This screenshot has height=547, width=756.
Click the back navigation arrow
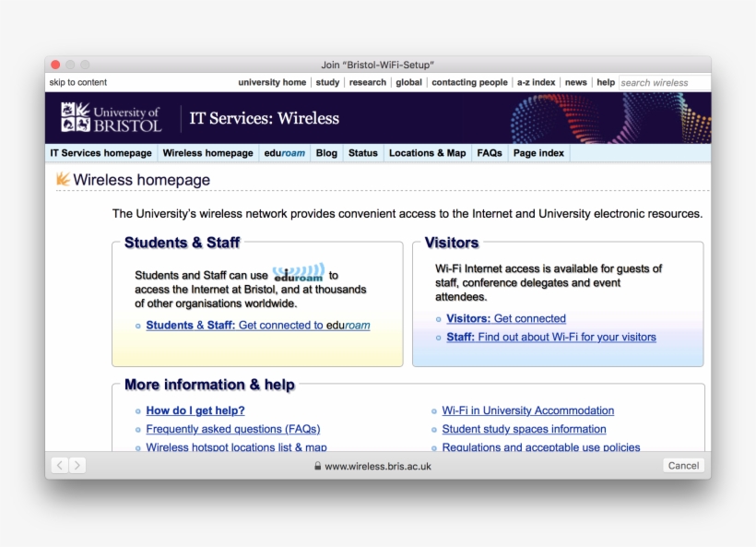(x=59, y=465)
